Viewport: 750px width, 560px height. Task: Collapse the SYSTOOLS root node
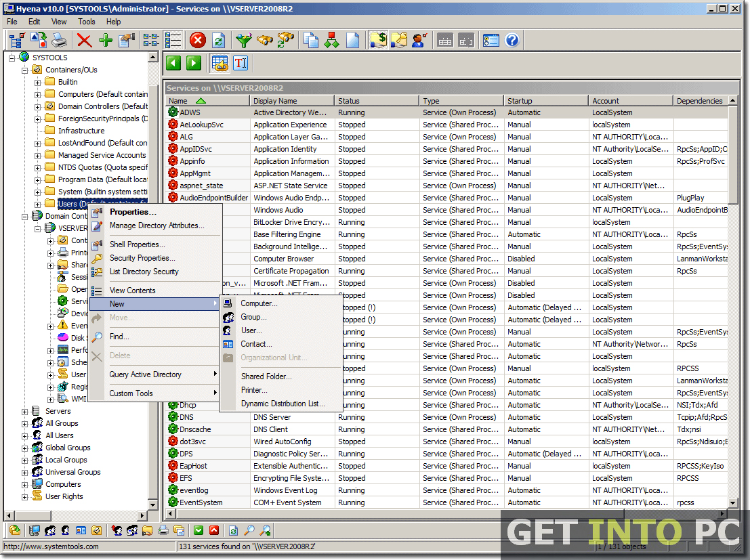[12, 58]
